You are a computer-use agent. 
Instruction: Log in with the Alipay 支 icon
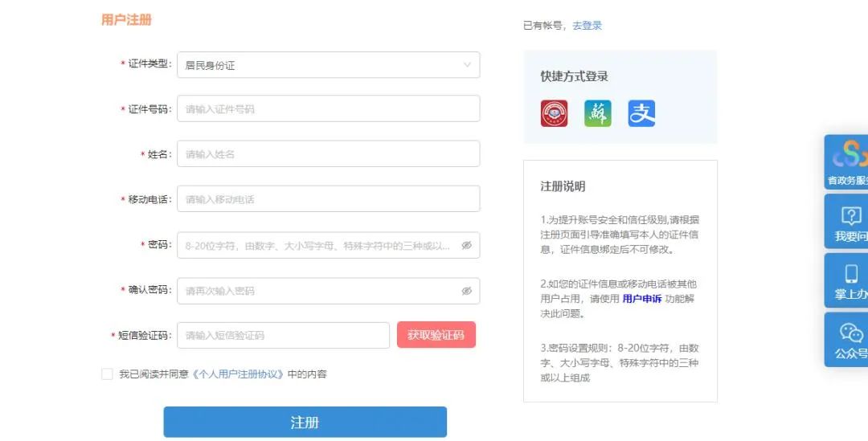(x=641, y=113)
